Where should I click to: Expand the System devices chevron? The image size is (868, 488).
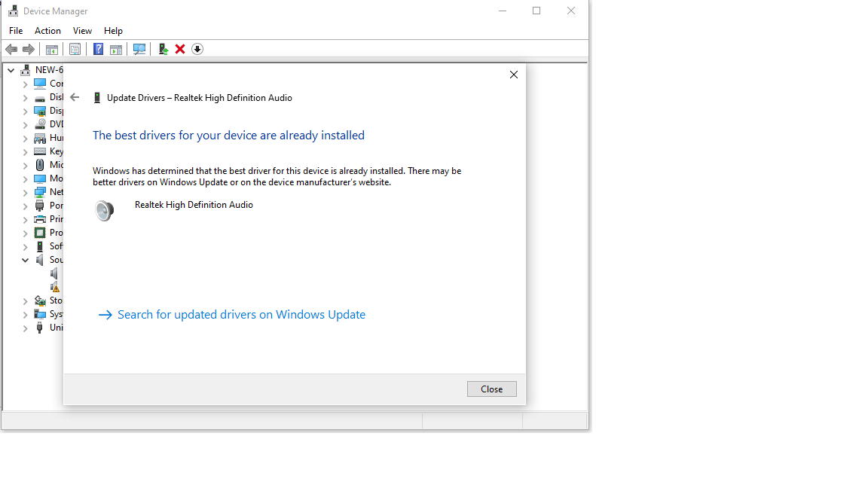25,315
